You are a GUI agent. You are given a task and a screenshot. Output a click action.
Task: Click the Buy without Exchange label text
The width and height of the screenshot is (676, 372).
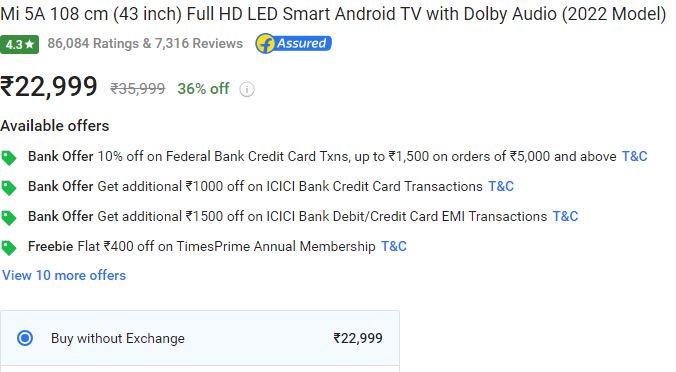click(x=118, y=338)
